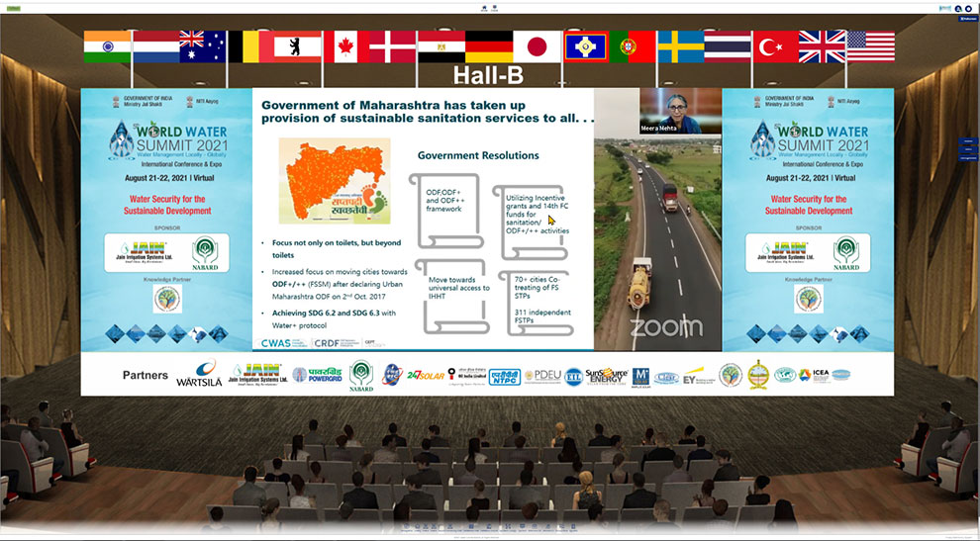Click the EIL partner logo
Image resolution: width=980 pixels, height=541 pixels.
(573, 377)
